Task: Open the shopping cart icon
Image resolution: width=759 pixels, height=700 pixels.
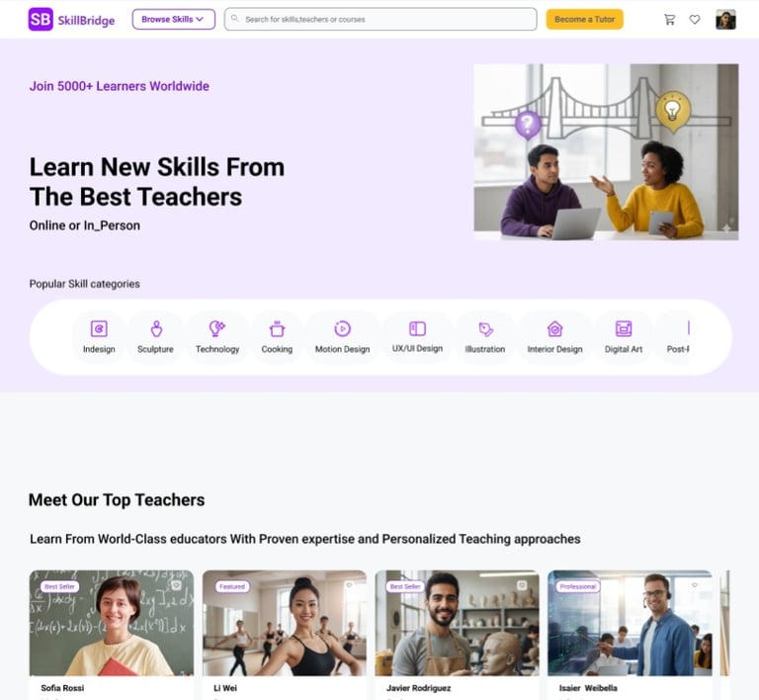Action: point(669,20)
